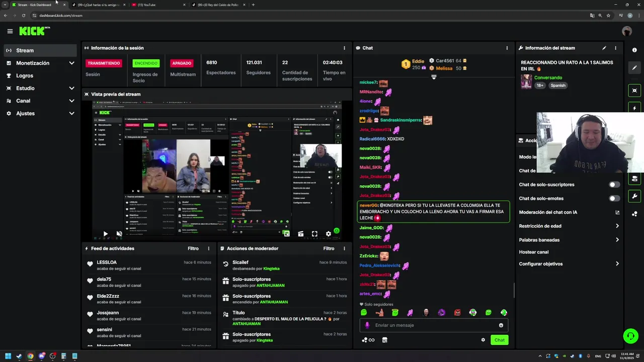Open the green support chat bubble
Image resolution: width=644 pixels, height=362 pixels.
[x=630, y=335]
